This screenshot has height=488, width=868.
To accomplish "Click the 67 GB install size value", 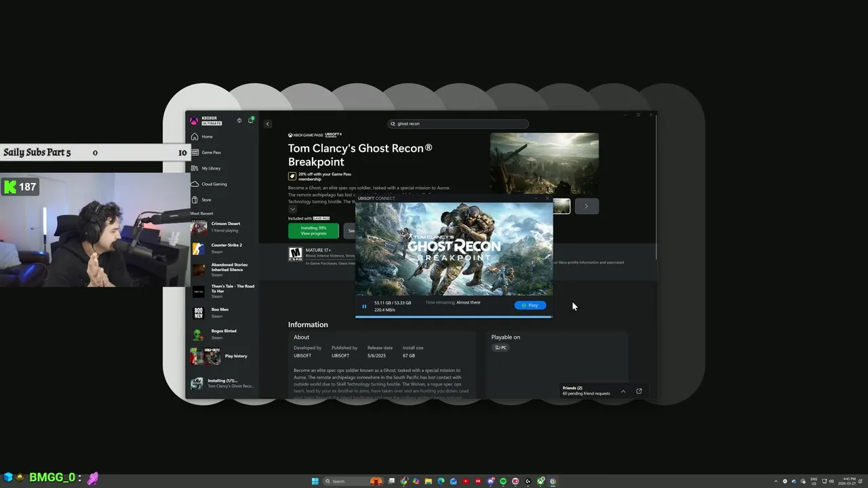I will tap(409, 356).
